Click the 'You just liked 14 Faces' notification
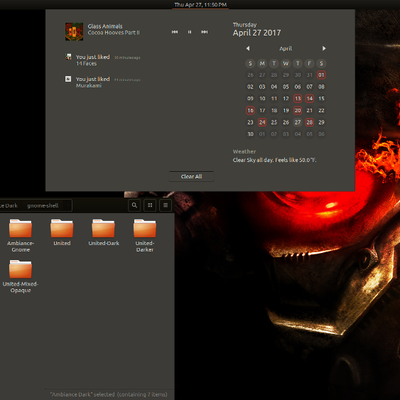Image resolution: width=400 pixels, height=400 pixels. pos(103,60)
